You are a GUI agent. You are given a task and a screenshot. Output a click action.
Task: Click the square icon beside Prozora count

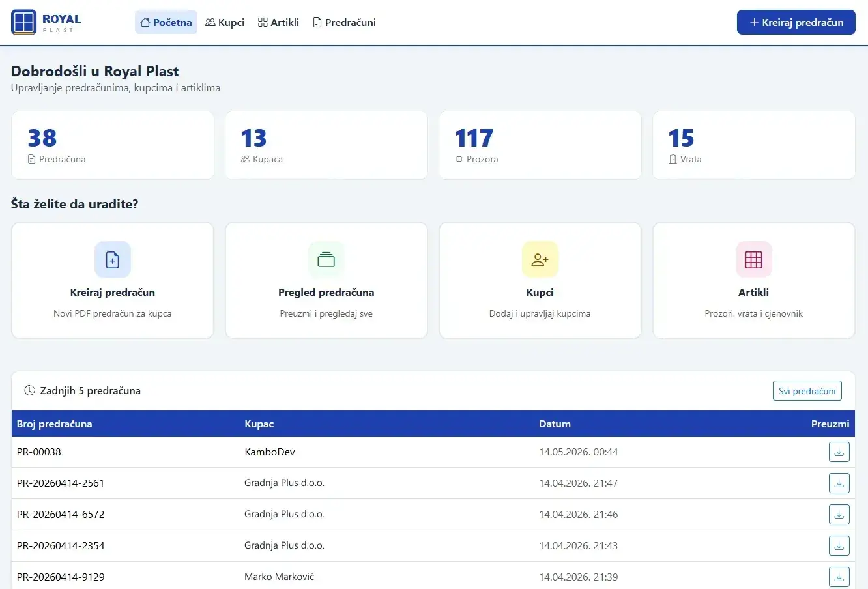pos(459,159)
